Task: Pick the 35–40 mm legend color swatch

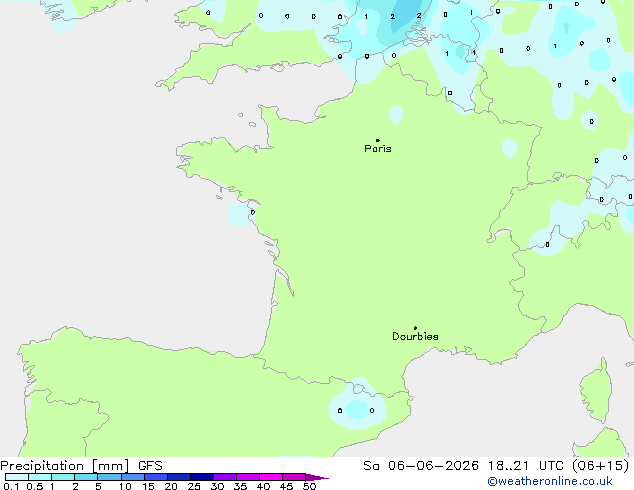Action: 248,477
